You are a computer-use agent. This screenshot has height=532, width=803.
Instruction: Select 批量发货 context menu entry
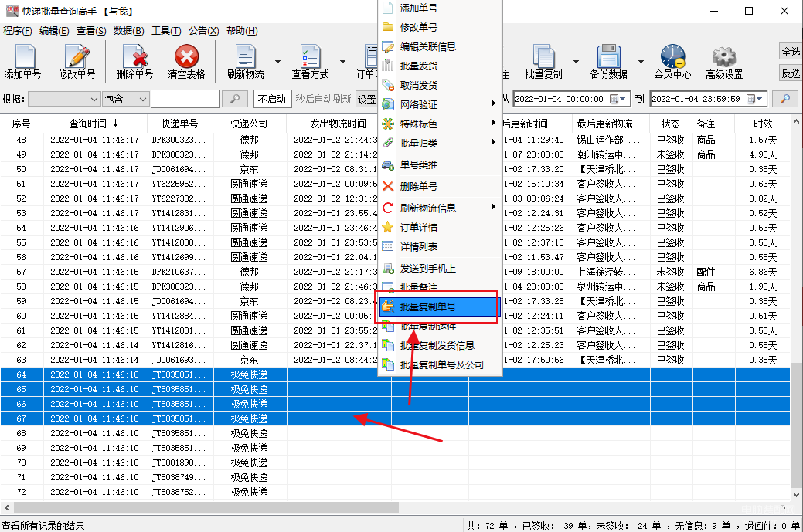pos(441,66)
